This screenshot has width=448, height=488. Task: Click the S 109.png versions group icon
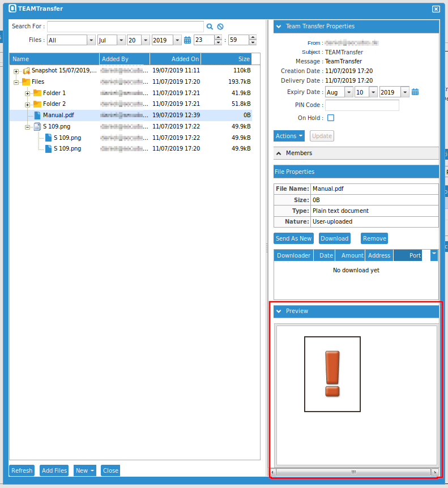tap(37, 126)
